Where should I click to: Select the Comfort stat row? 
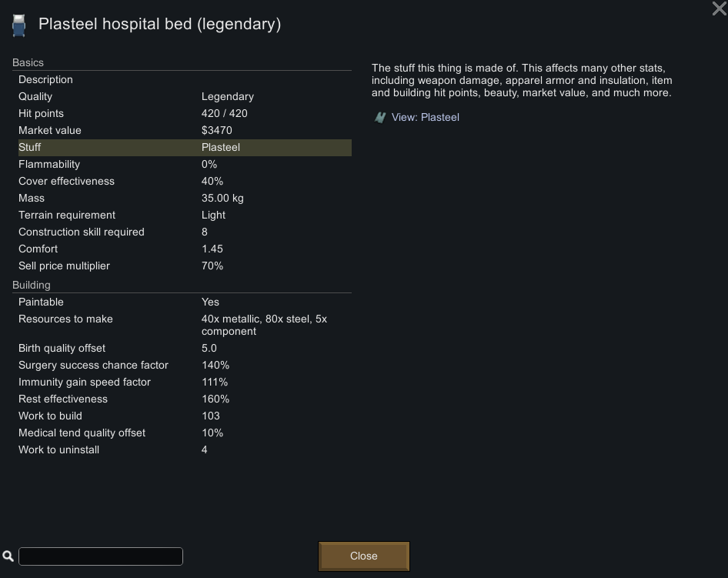tap(183, 249)
